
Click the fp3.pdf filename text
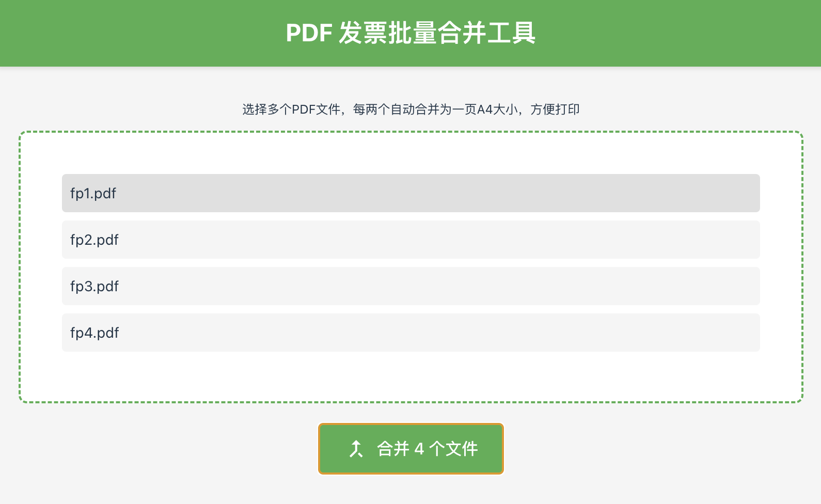pyautogui.click(x=94, y=287)
